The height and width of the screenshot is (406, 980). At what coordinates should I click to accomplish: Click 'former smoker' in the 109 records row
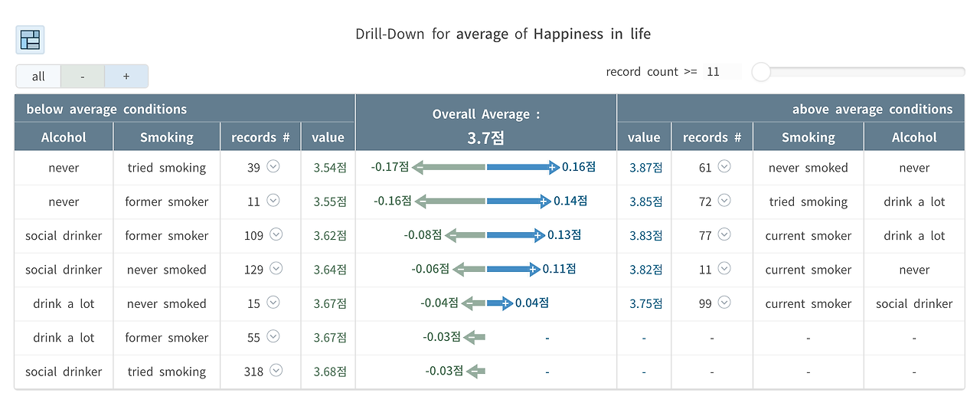(x=167, y=236)
